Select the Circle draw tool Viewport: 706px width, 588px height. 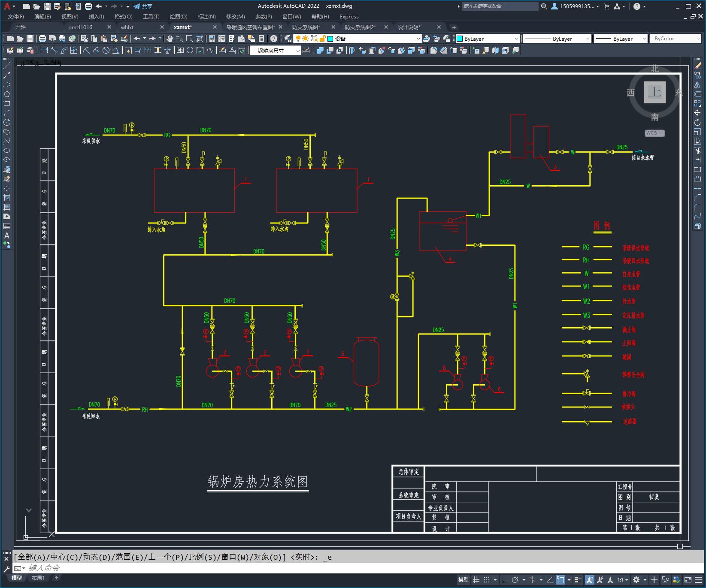point(7,122)
